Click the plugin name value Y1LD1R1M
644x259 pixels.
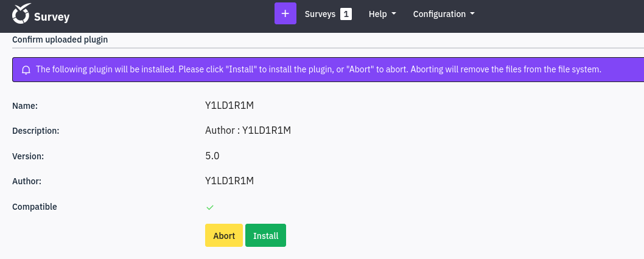229,106
